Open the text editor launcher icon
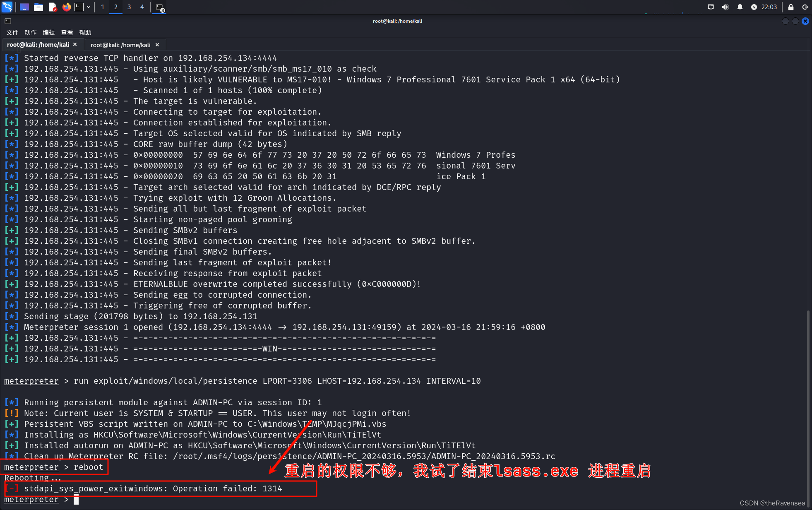 53,7
